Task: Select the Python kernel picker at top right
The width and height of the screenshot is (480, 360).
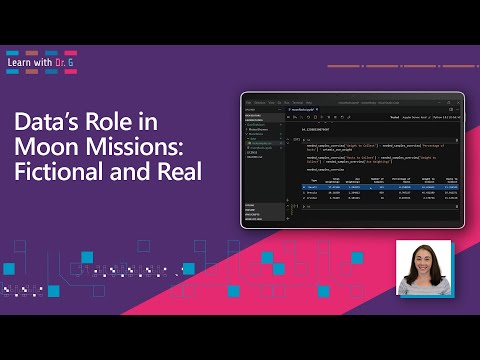Action: pyautogui.click(x=446, y=117)
